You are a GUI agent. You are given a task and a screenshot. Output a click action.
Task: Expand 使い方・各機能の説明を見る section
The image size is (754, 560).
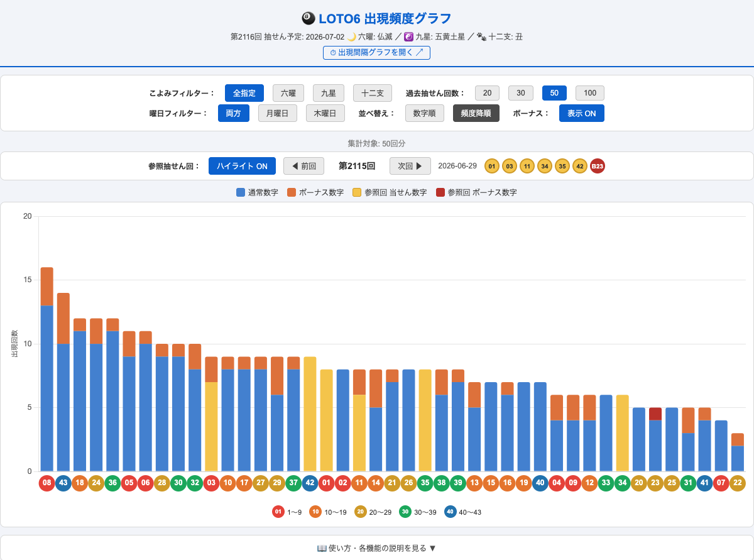click(377, 548)
